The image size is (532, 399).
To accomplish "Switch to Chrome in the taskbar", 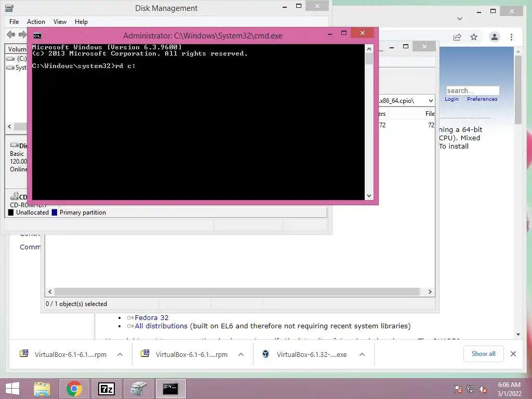I will pos(74,389).
